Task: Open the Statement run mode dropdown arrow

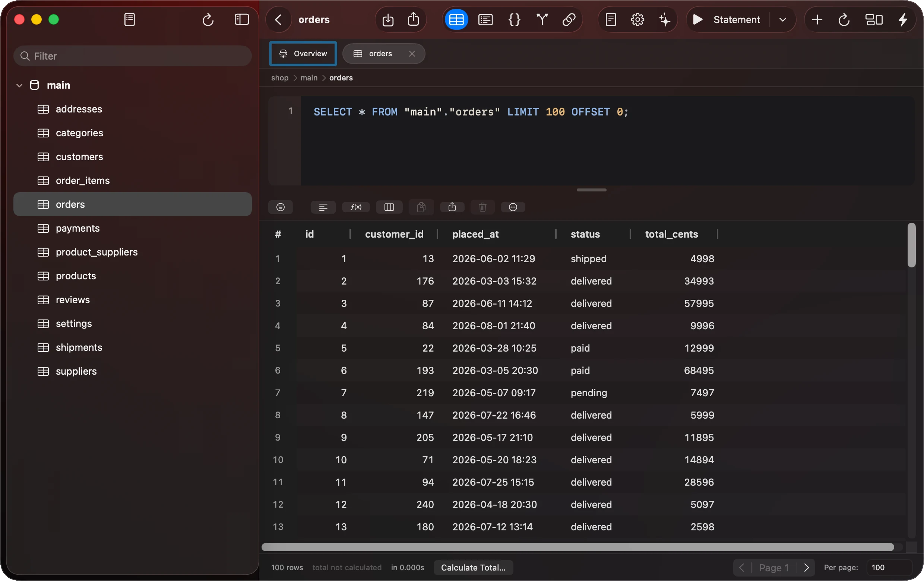Action: [783, 20]
